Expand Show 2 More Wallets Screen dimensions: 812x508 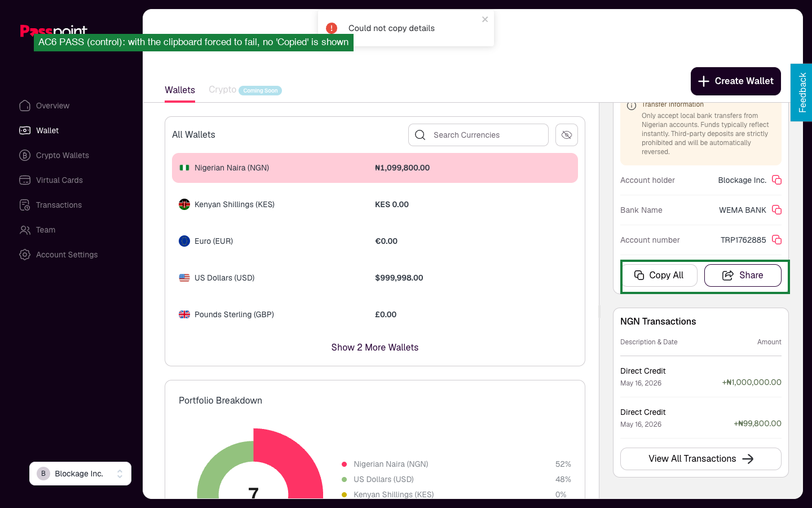click(375, 347)
